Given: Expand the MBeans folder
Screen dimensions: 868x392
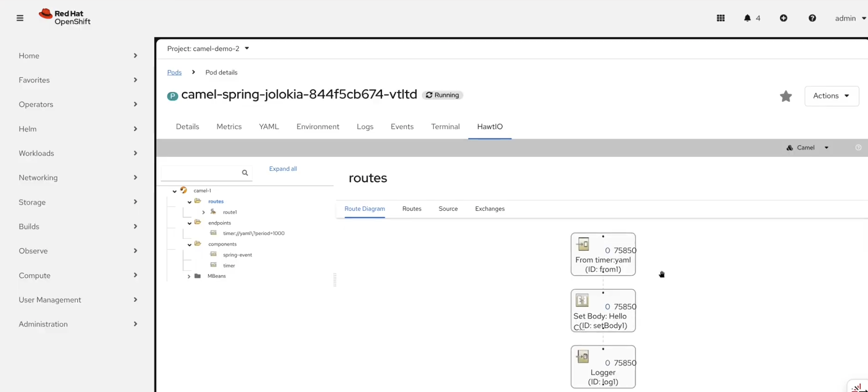Looking at the screenshot, I should (189, 276).
